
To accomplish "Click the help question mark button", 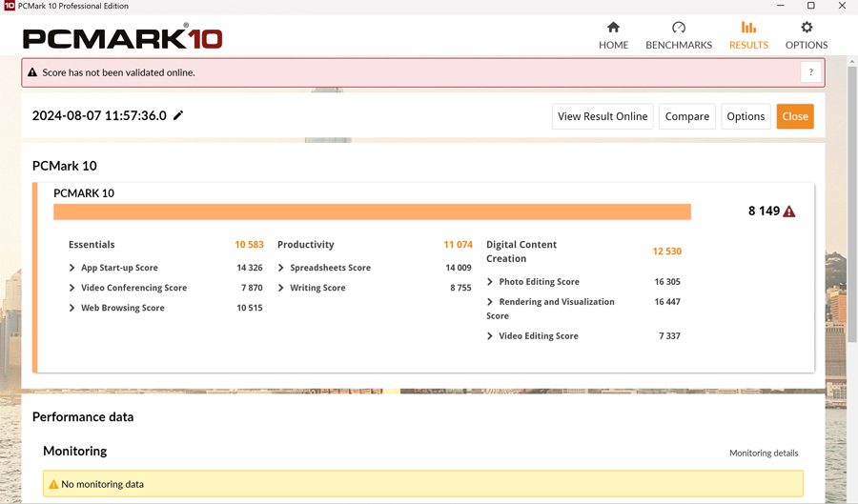I will click(x=811, y=72).
